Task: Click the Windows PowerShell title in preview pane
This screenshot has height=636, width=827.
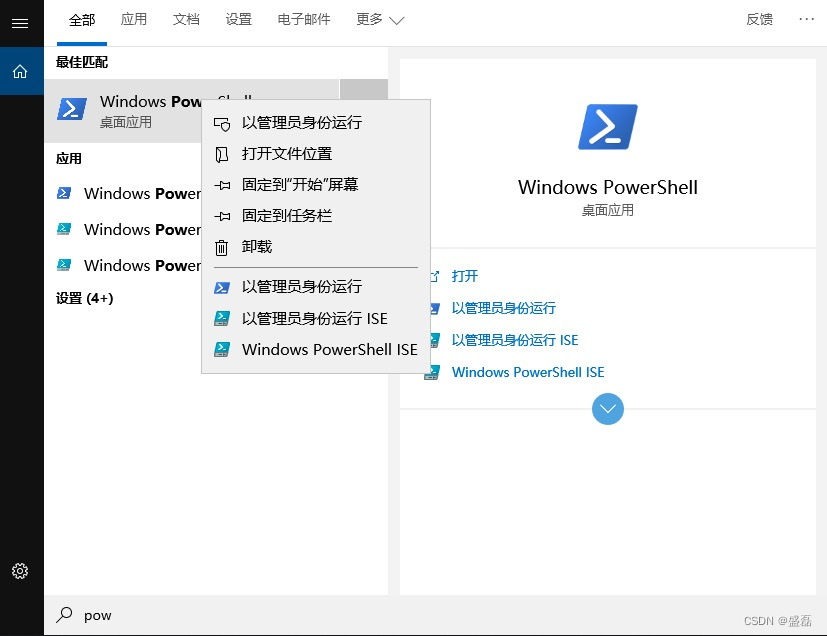Action: point(608,187)
